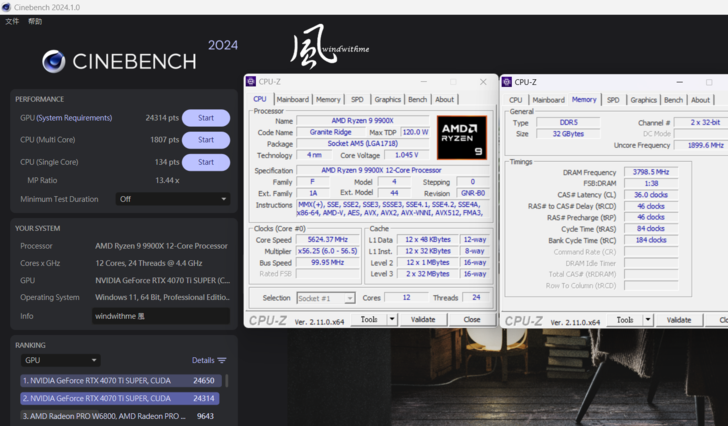The height and width of the screenshot is (426, 728).
Task: Click the CPU-Z icon in first window title bar
Action: [x=252, y=82]
